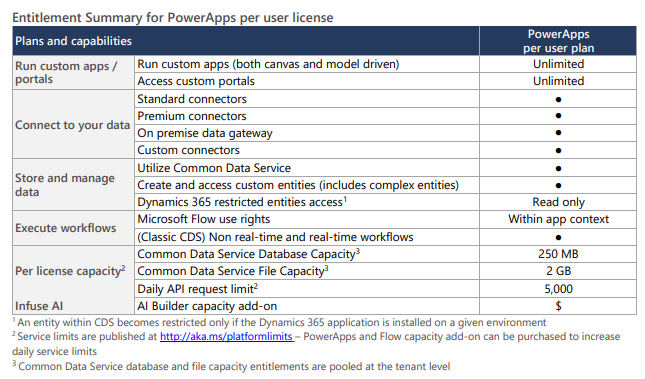The height and width of the screenshot is (379, 645).
Task: Click 'Unlimited' value for Run custom apps
Action: (x=558, y=64)
